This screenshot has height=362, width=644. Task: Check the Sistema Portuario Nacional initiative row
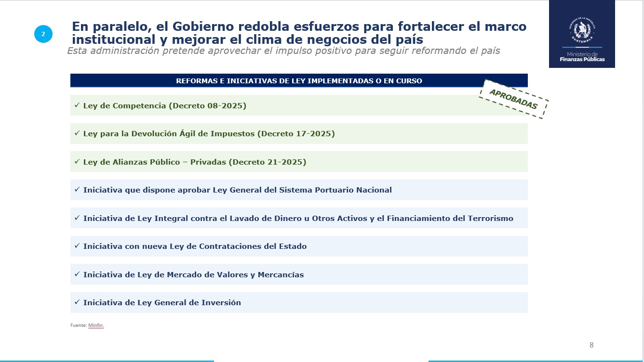coord(299,190)
